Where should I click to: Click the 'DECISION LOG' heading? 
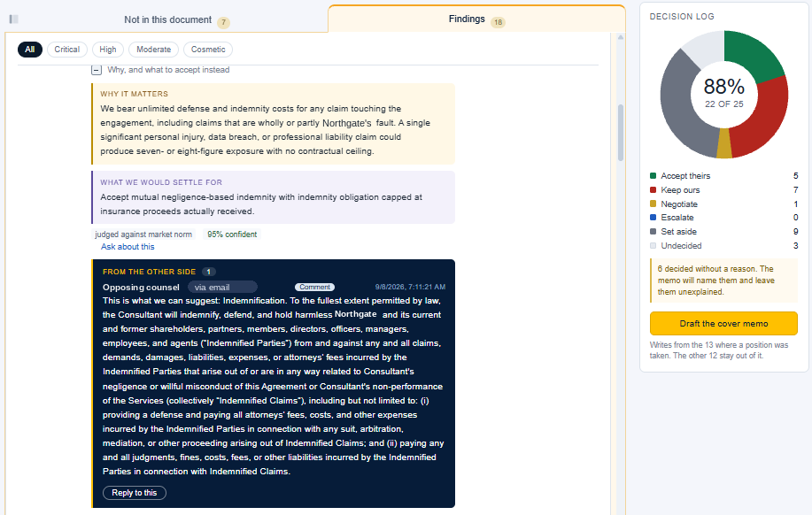coord(682,17)
